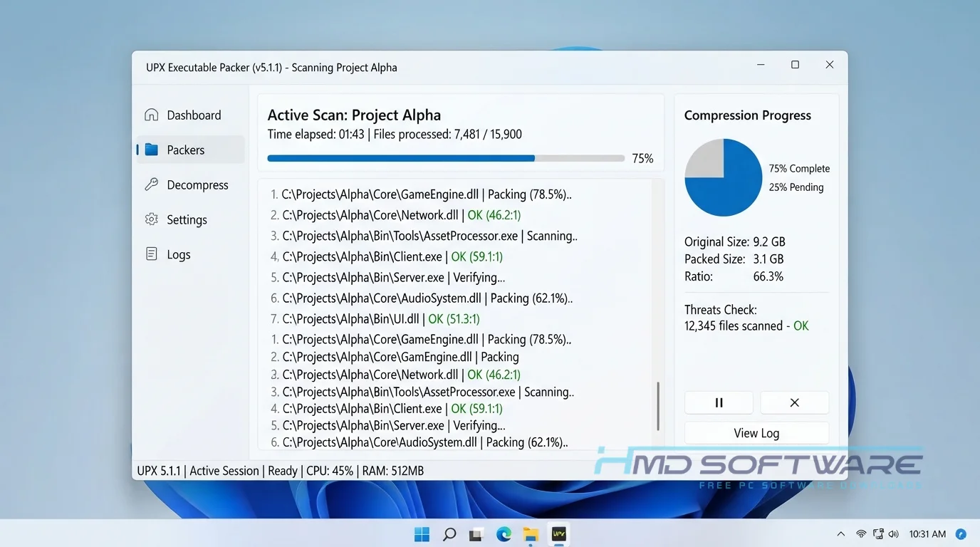Click the 'RAM: 512MB' status bar entry

[x=393, y=471]
